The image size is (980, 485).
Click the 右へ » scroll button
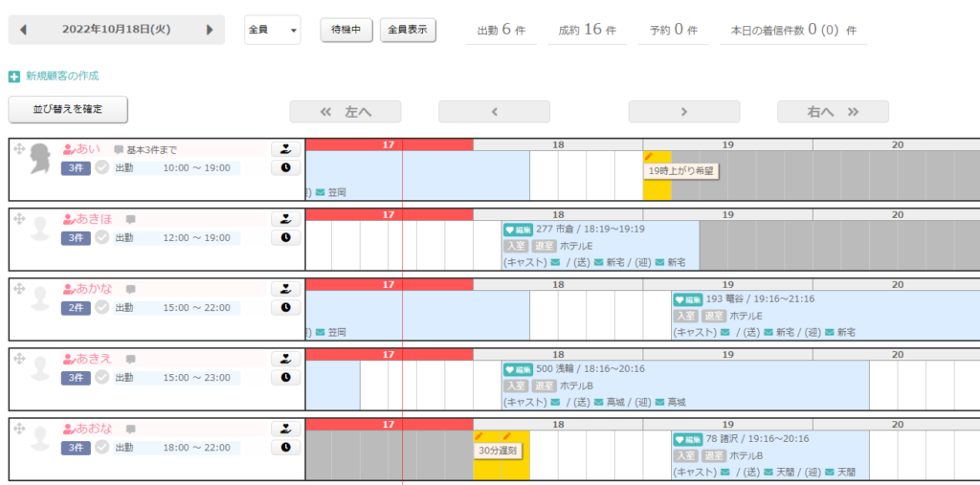tap(834, 112)
